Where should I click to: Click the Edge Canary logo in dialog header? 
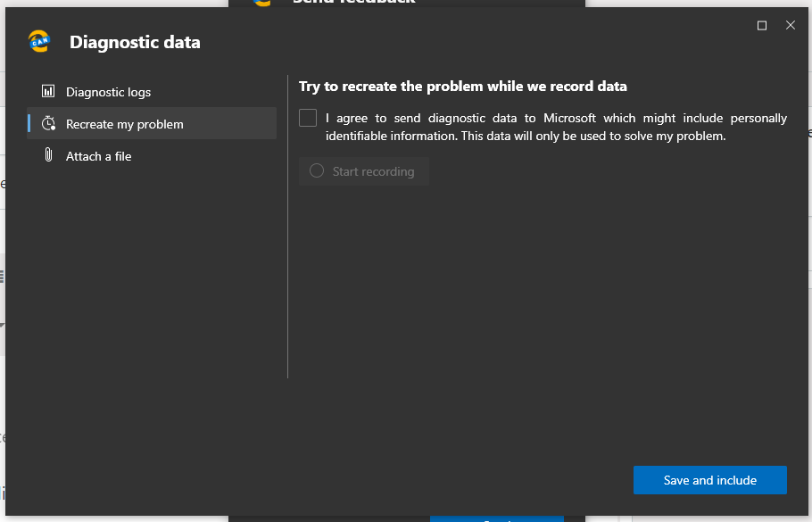pos(39,41)
